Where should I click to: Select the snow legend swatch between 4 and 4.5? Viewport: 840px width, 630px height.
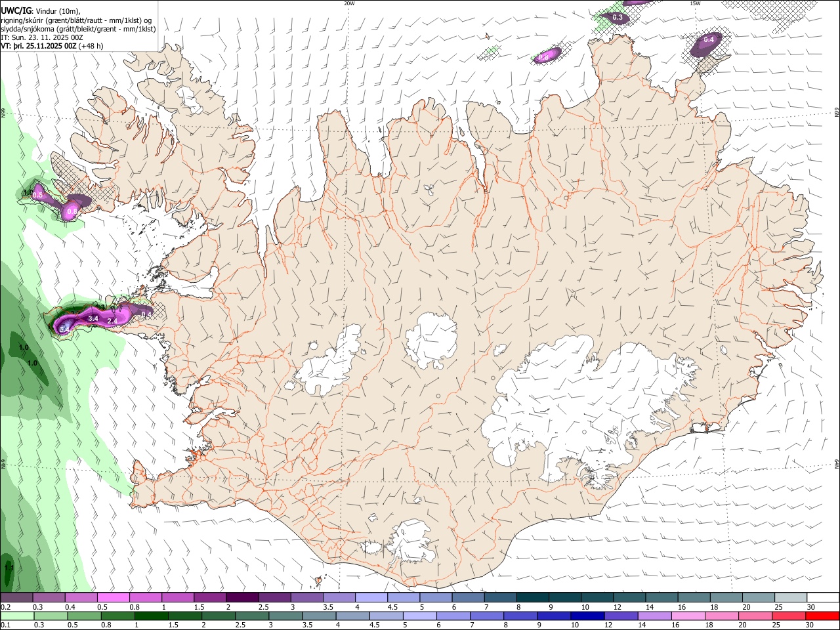point(370,598)
